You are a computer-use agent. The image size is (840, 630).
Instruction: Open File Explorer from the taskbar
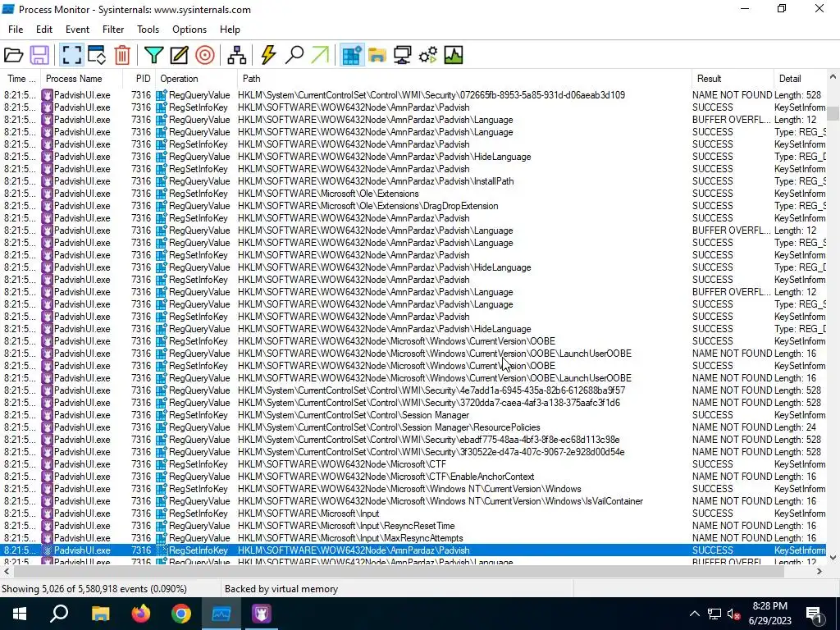(100, 614)
